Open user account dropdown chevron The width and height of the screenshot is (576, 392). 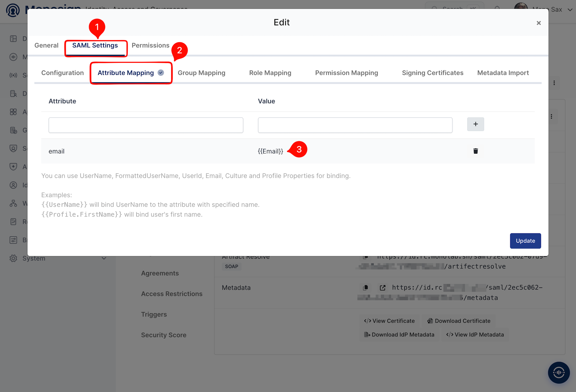(570, 10)
